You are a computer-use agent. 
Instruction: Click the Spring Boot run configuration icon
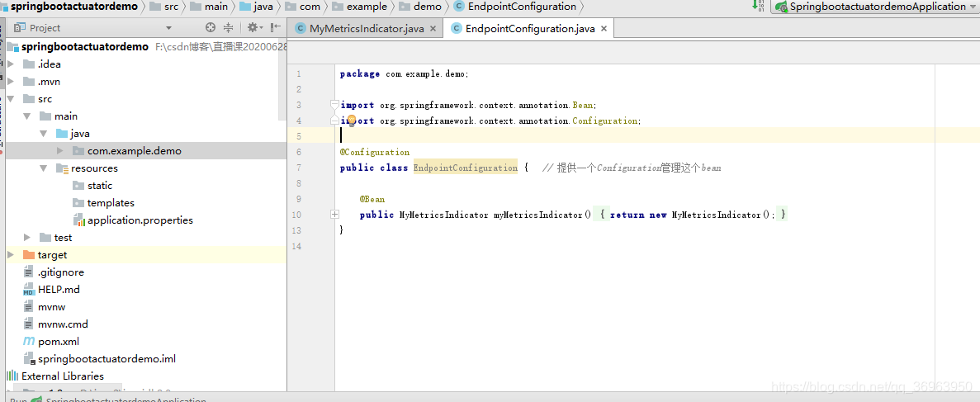tap(781, 7)
